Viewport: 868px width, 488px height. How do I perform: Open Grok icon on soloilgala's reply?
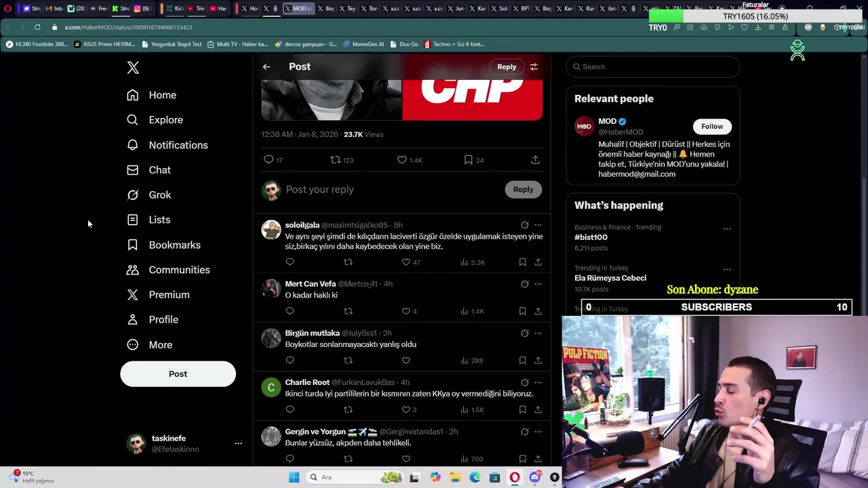coord(524,225)
